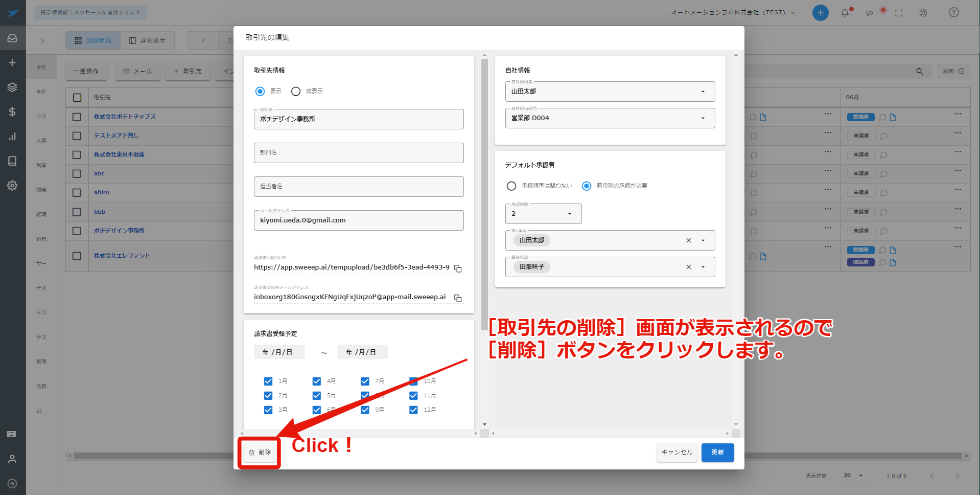980x495 pixels.
Task: Click the search magnifier icon
Action: [x=920, y=71]
